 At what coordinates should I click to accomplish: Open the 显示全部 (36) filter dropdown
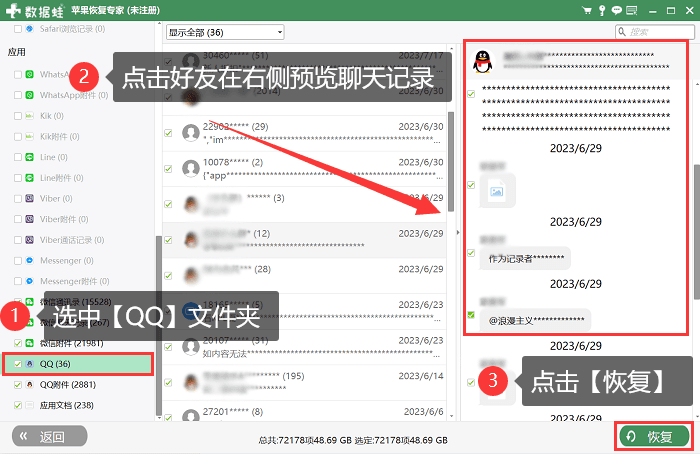tap(225, 32)
